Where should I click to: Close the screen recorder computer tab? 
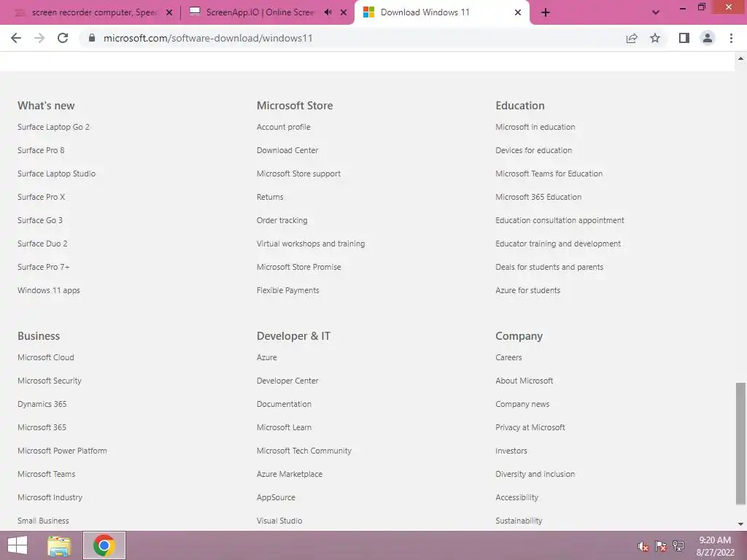[169, 12]
